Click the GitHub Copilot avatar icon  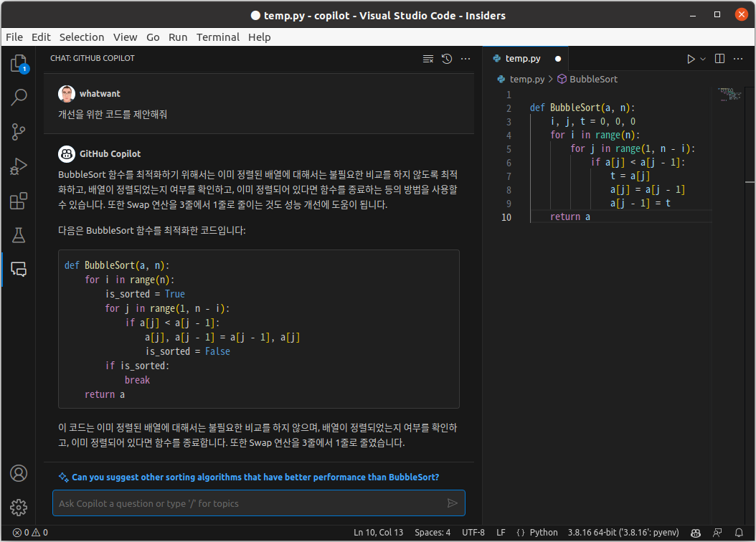[67, 153]
